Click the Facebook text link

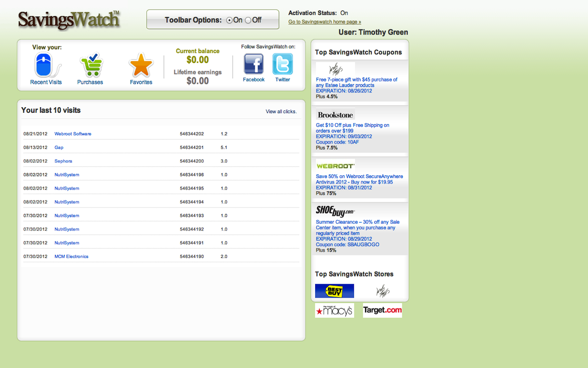click(x=254, y=80)
